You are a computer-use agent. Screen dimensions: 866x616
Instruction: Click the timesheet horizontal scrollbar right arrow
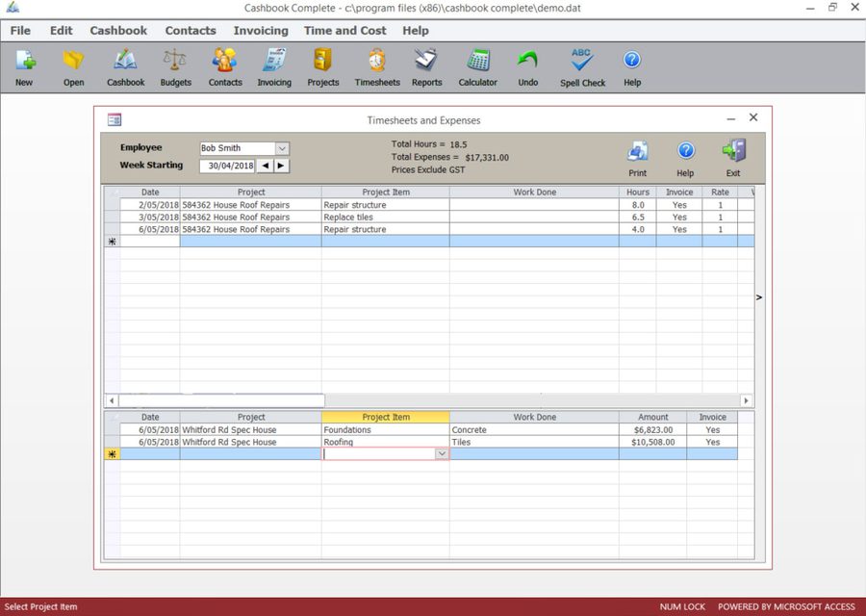tap(746, 400)
